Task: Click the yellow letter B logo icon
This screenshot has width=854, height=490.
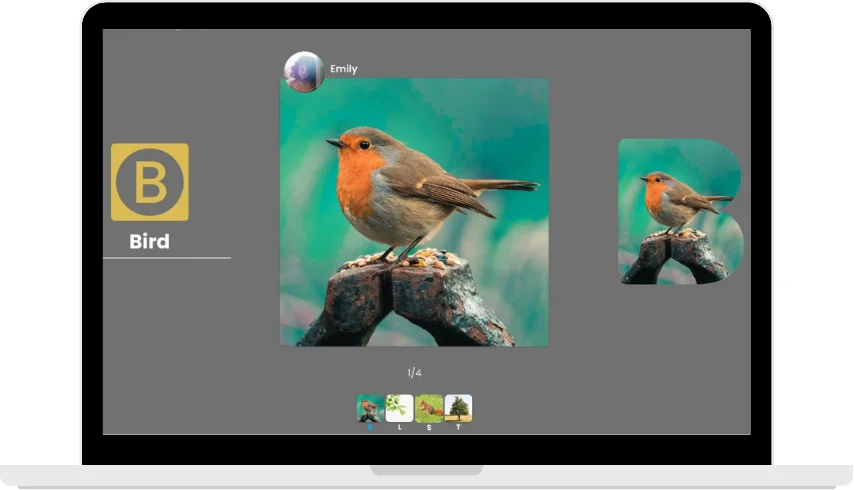Action: click(x=149, y=182)
